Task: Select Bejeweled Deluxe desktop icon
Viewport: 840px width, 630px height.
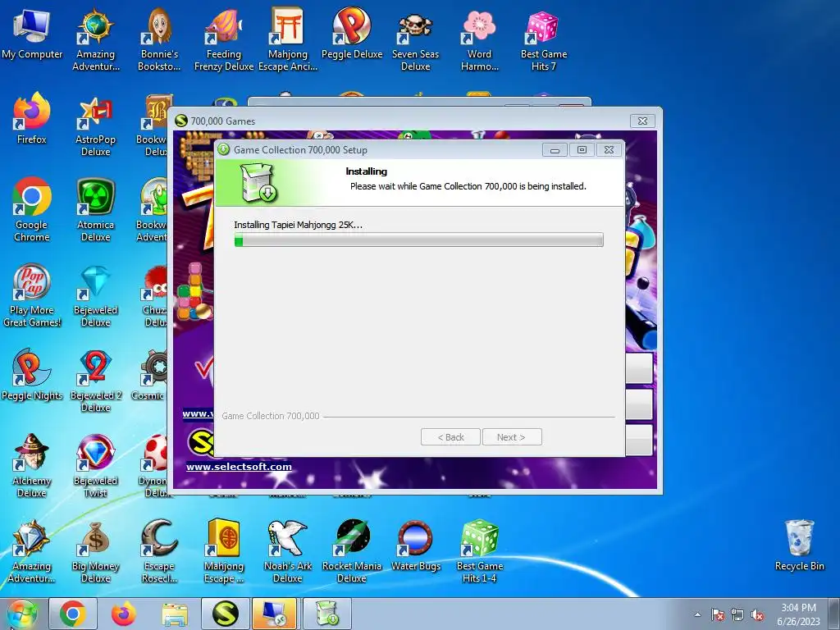Action: (95, 295)
